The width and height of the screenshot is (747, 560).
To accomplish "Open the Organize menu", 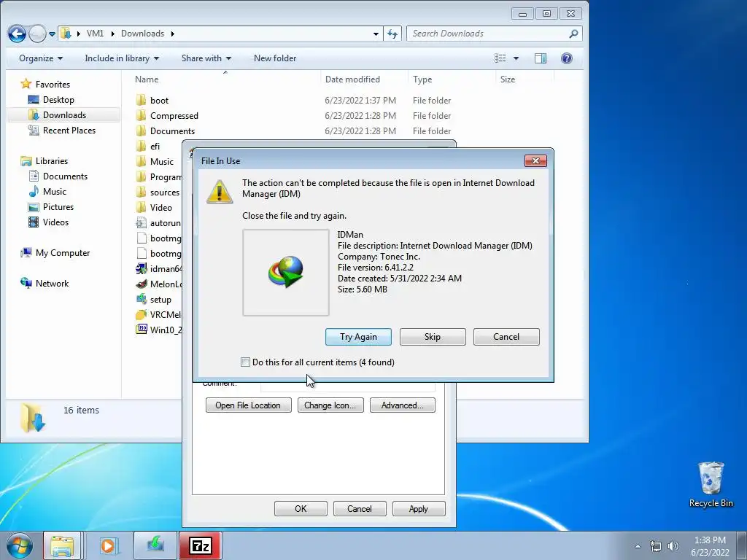I will coord(41,58).
